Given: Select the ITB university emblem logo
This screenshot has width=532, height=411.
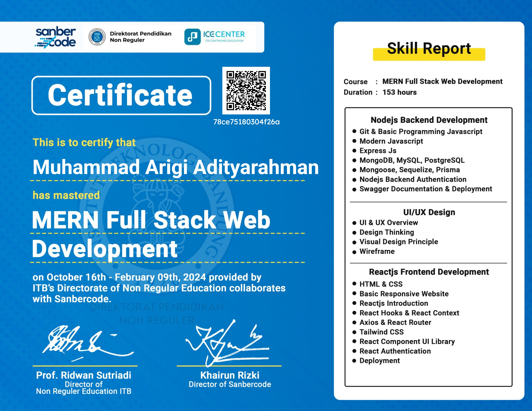Looking at the screenshot, I should (97, 37).
